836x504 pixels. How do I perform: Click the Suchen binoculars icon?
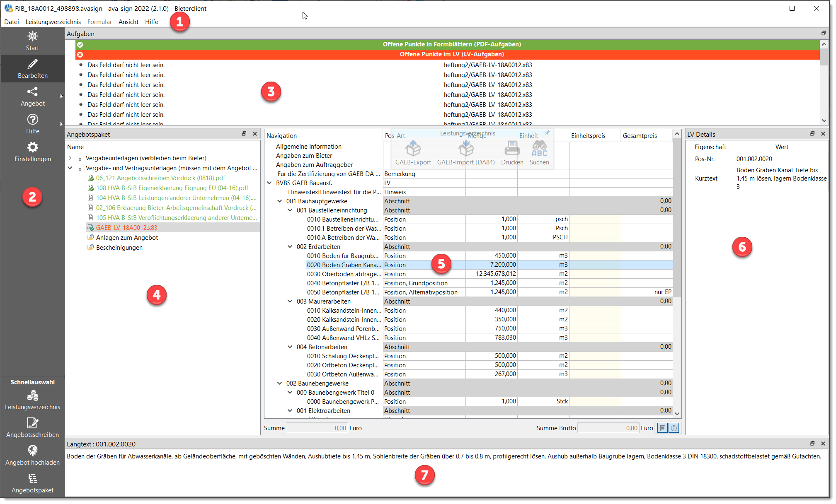[x=539, y=148]
